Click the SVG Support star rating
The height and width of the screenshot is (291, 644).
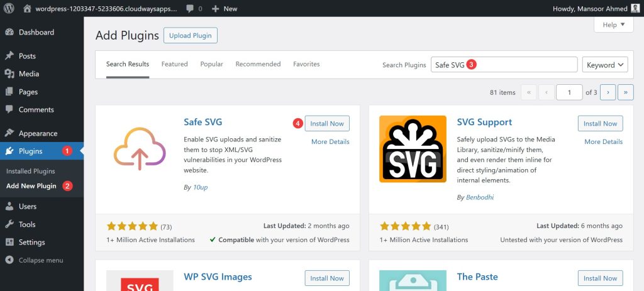pos(406,226)
